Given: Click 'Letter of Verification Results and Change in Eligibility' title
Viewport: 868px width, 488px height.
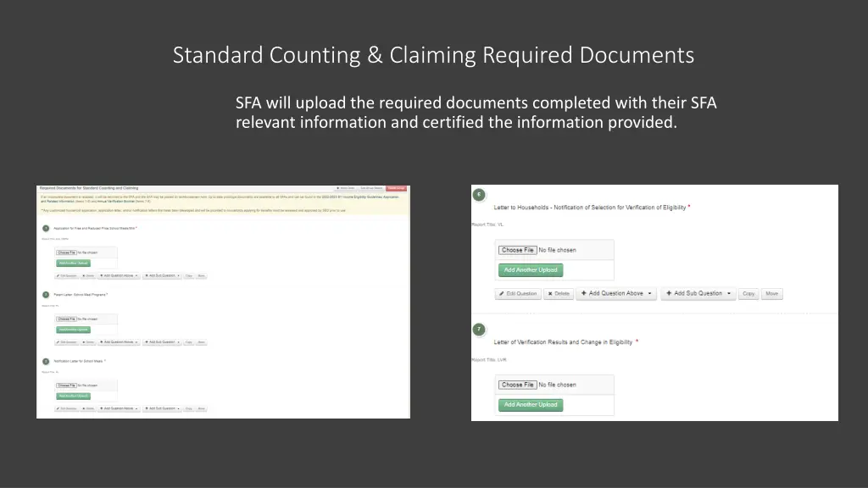Looking at the screenshot, I should point(563,342).
